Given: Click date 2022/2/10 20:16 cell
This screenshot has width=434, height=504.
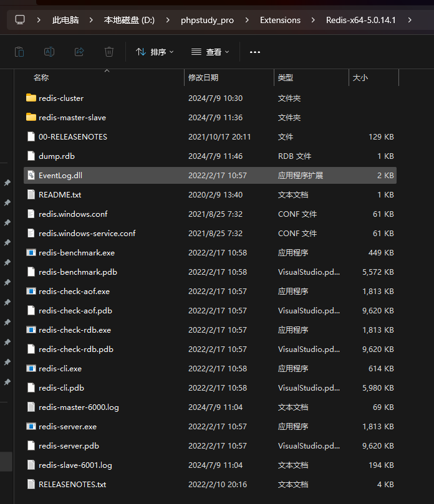Looking at the screenshot, I should pos(218,485).
